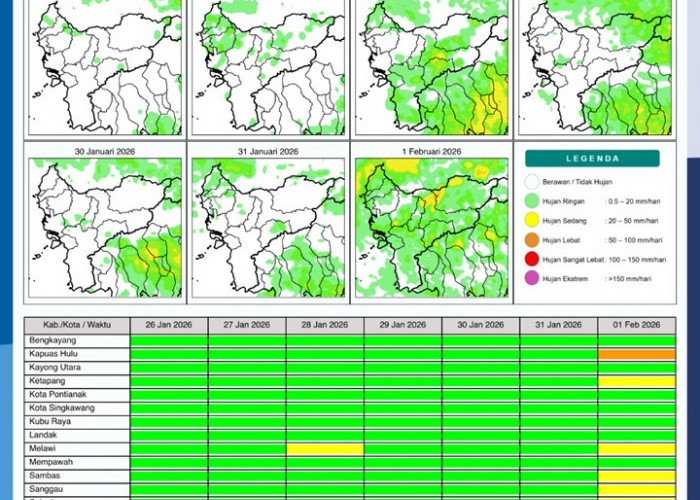This screenshot has height=500, width=700.
Task: Open the 31 Januari 2026 rainfall map
Action: point(268,227)
